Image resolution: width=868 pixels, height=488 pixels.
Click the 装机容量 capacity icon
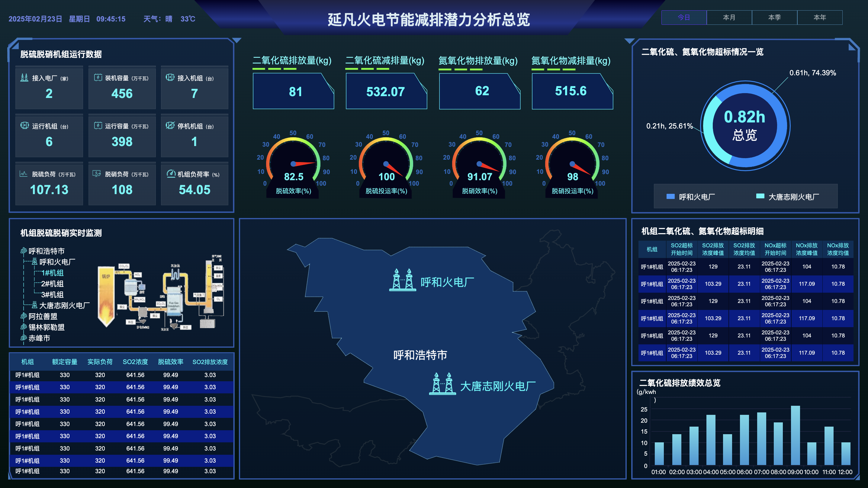tap(98, 78)
